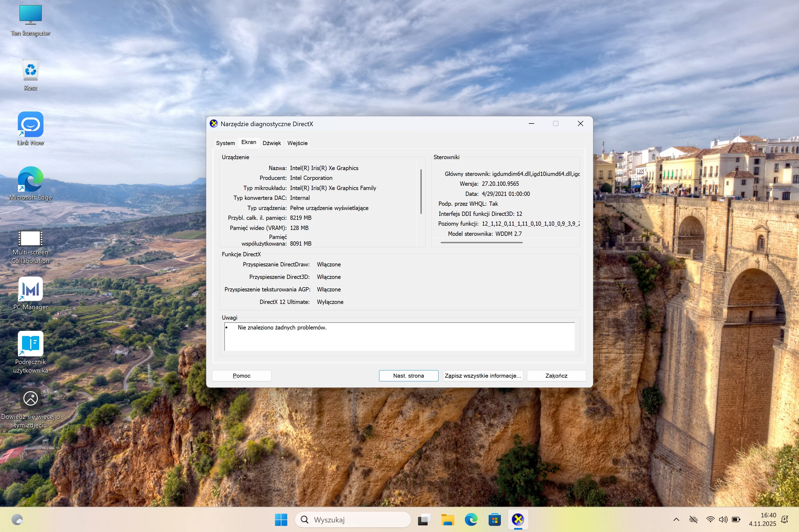The height and width of the screenshot is (532, 799).
Task: Click the Nast. strona button
Action: (x=408, y=376)
